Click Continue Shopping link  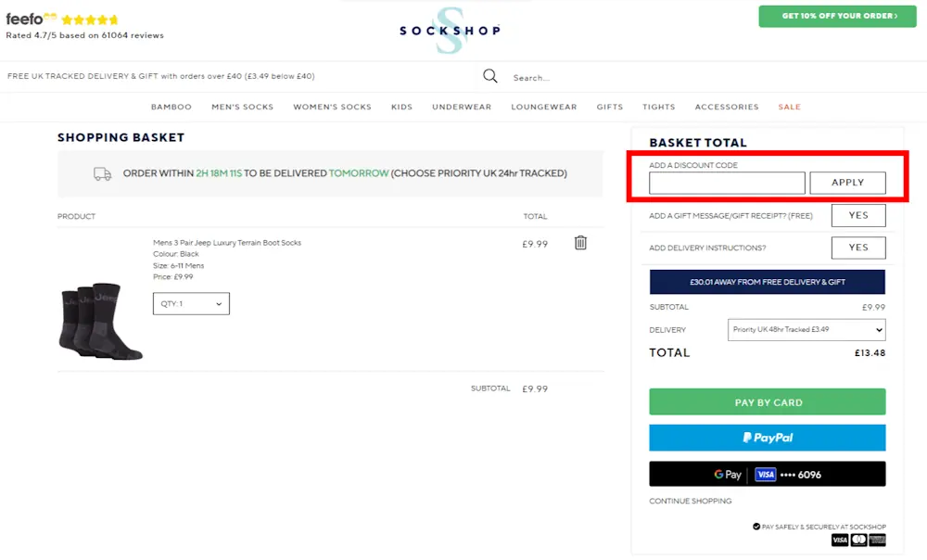(691, 501)
